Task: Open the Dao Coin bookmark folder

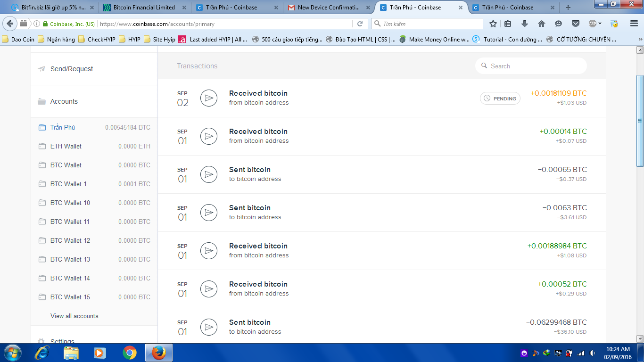Action: [18, 40]
